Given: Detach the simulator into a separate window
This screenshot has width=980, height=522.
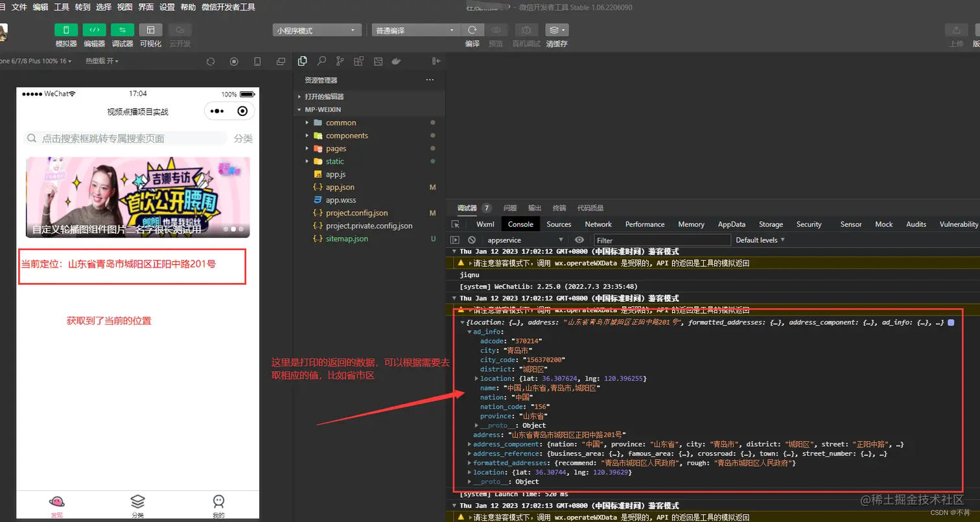Looking at the screenshot, I should pos(281,62).
